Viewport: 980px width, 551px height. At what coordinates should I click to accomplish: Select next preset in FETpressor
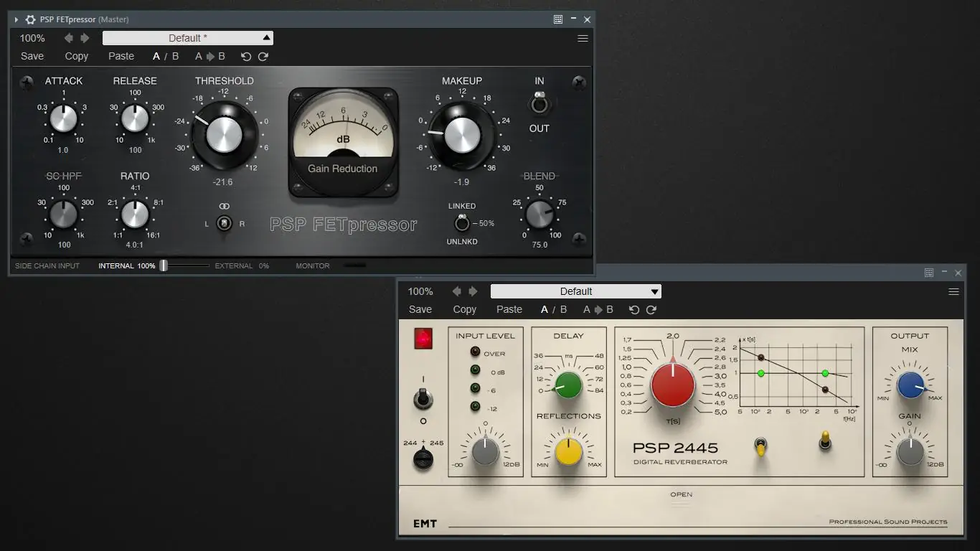click(85, 38)
